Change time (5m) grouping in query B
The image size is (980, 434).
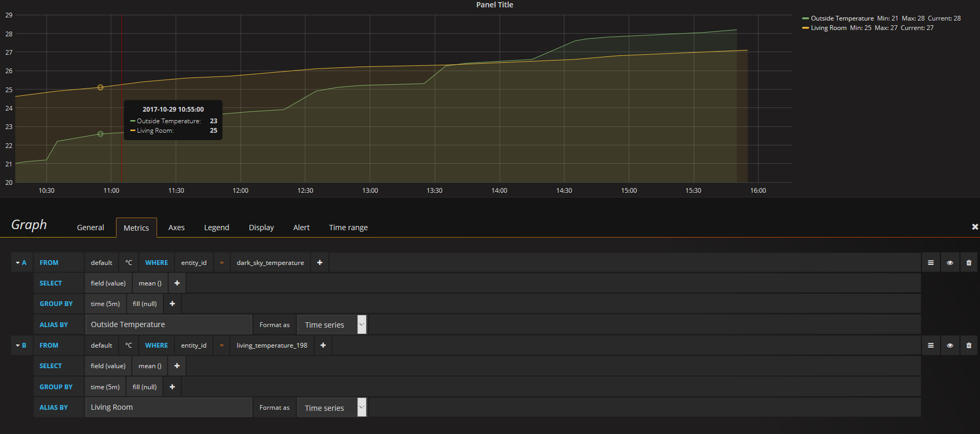click(x=105, y=387)
